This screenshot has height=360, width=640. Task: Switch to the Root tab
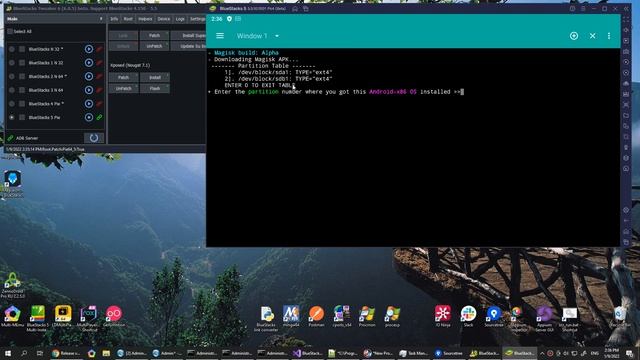pyautogui.click(x=128, y=19)
